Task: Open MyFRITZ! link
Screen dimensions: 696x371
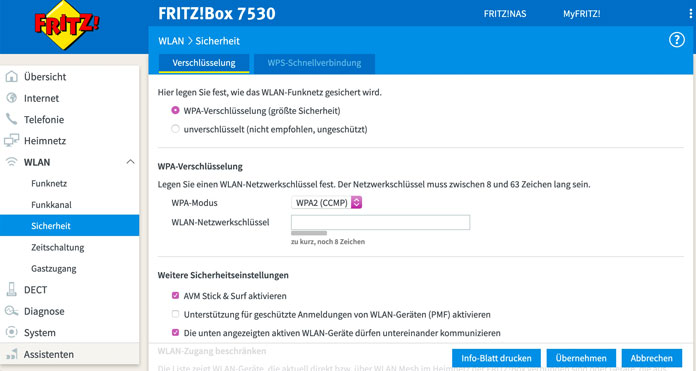Action: tap(581, 14)
